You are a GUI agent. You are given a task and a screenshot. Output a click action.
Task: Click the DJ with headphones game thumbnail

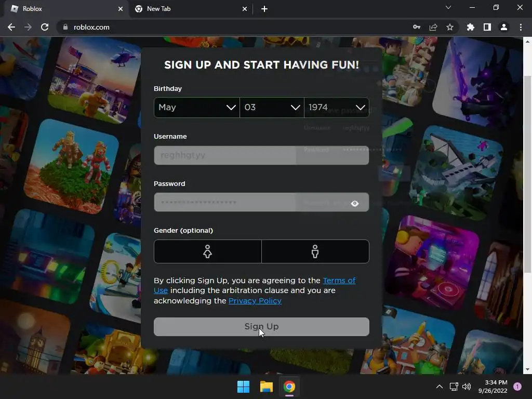coord(433,263)
